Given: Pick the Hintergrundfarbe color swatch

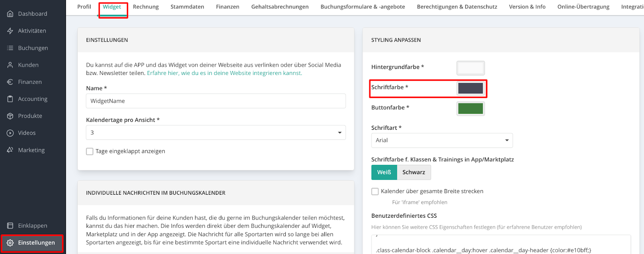Looking at the screenshot, I should tap(471, 68).
